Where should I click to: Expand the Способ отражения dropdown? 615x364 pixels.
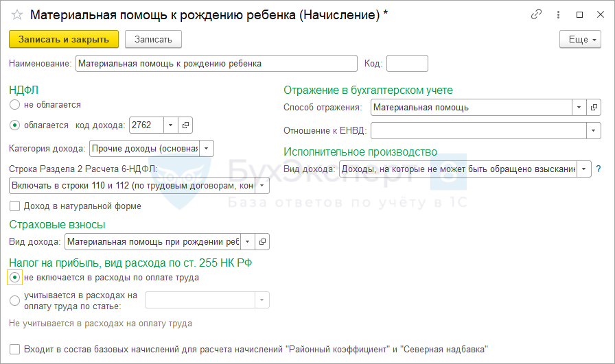point(579,108)
